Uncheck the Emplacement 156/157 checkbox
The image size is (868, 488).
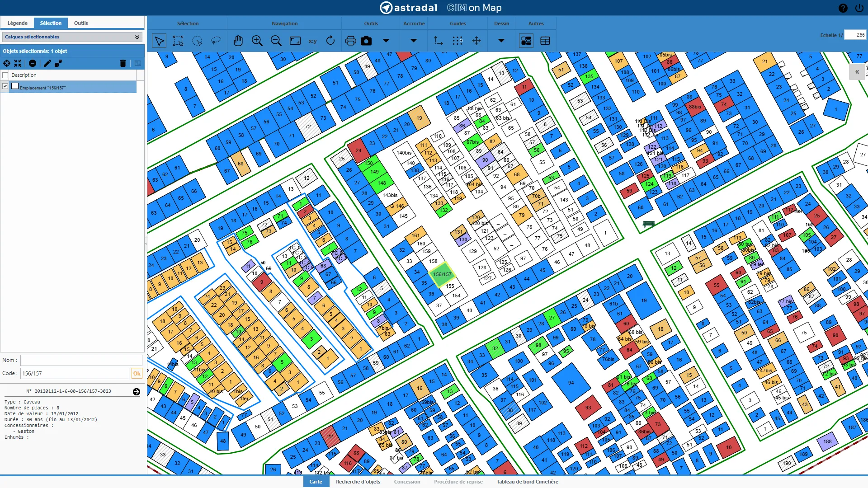point(5,86)
